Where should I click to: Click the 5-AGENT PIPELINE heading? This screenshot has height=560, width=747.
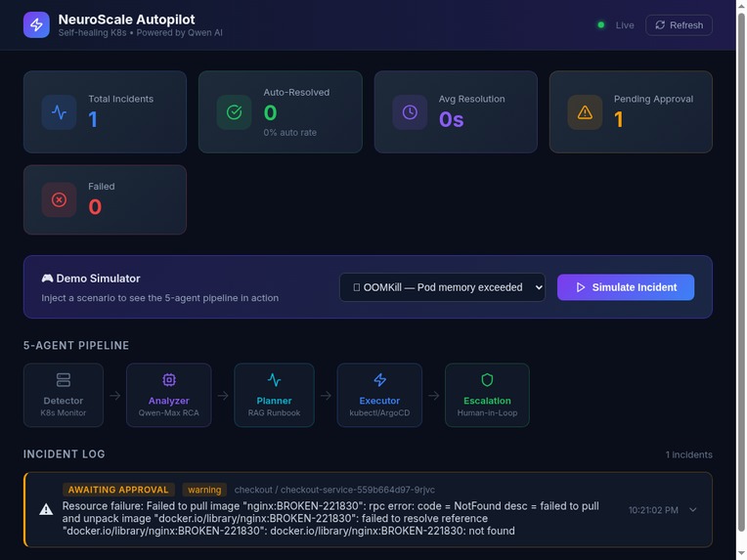(x=76, y=346)
